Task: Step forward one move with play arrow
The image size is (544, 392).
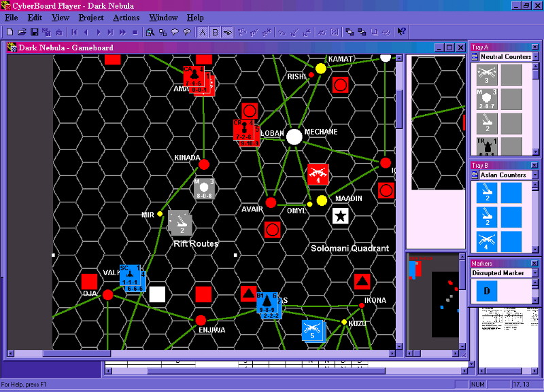Action: [98, 32]
